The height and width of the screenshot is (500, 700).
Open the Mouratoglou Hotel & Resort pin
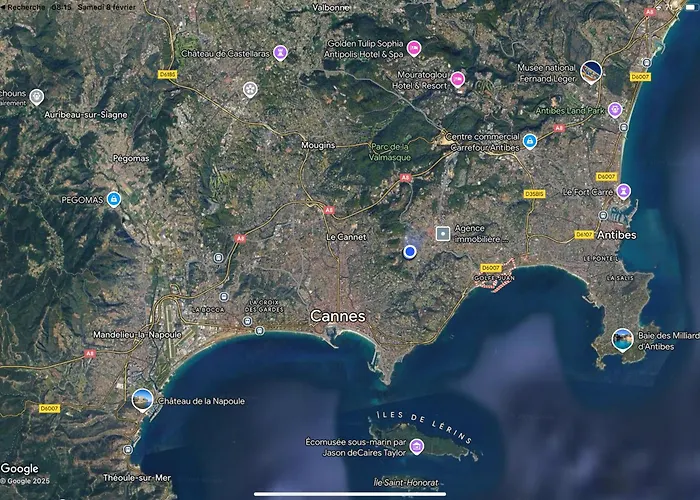tap(457, 79)
